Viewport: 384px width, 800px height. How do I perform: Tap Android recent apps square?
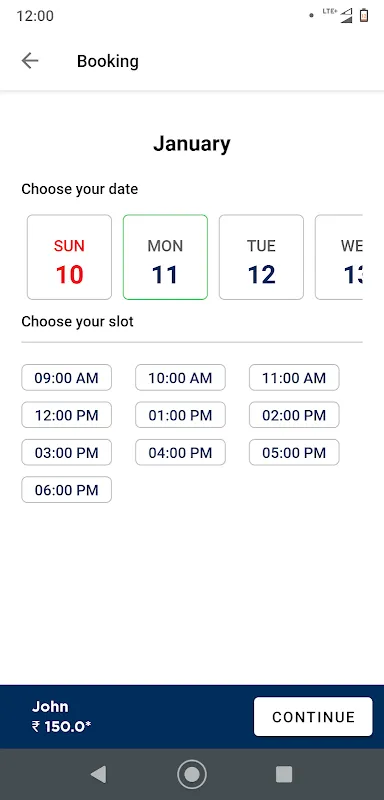(x=284, y=774)
